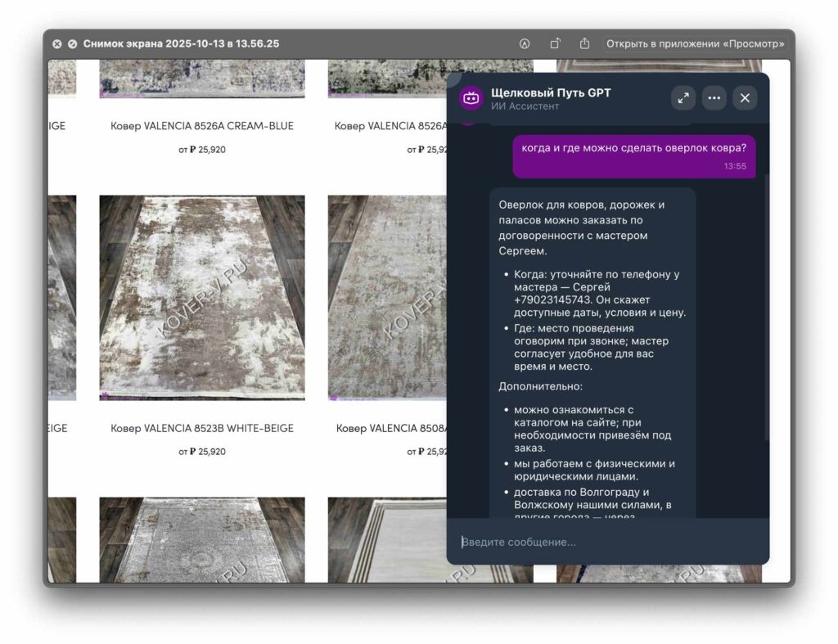This screenshot has height=644, width=838.
Task: Close the Quick Look preview window
Action: pos(57,43)
